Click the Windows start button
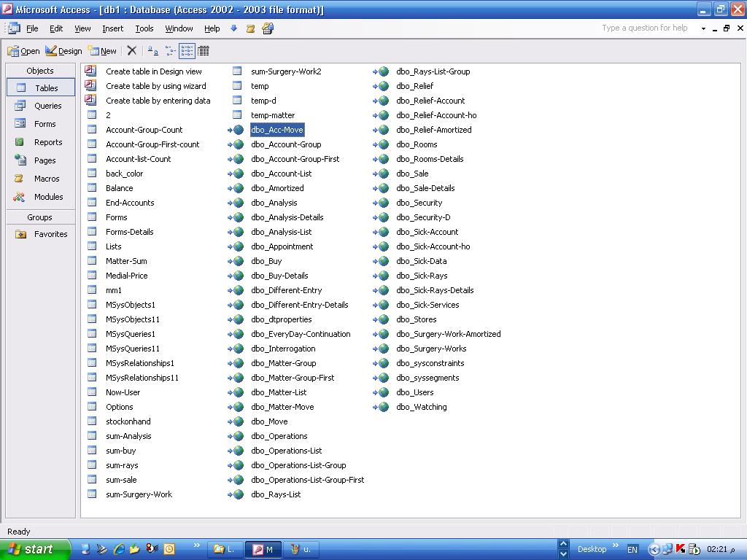The height and width of the screenshot is (560, 747). pos(34,549)
